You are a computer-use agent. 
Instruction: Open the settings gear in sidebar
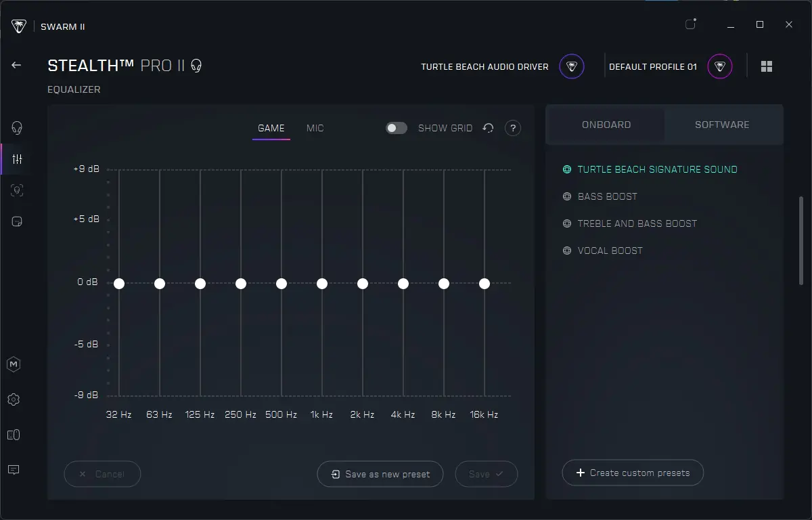(x=14, y=399)
